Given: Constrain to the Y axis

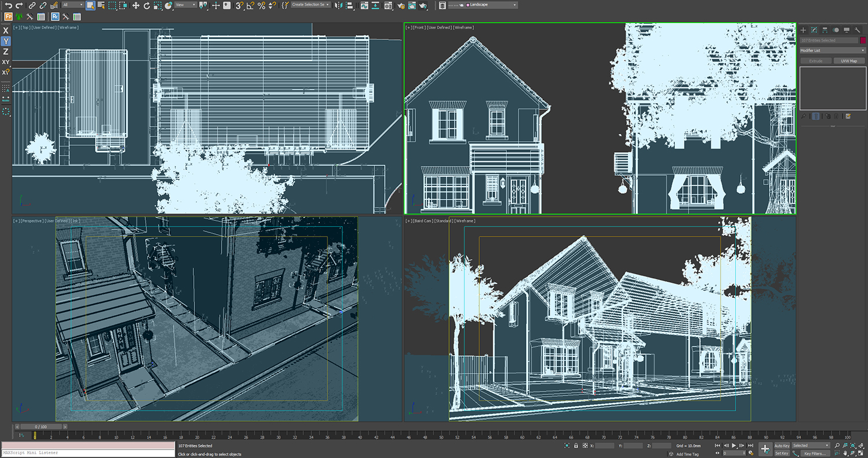Looking at the screenshot, I should click(x=6, y=41).
